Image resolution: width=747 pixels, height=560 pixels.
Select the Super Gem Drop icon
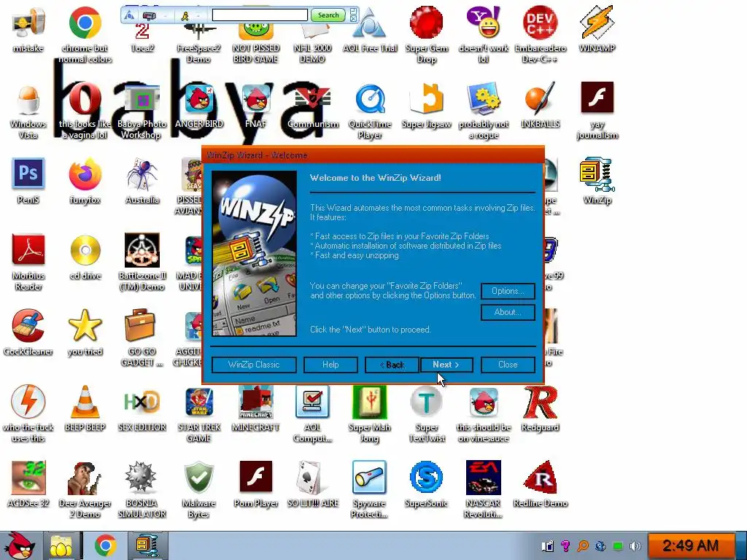(x=426, y=34)
